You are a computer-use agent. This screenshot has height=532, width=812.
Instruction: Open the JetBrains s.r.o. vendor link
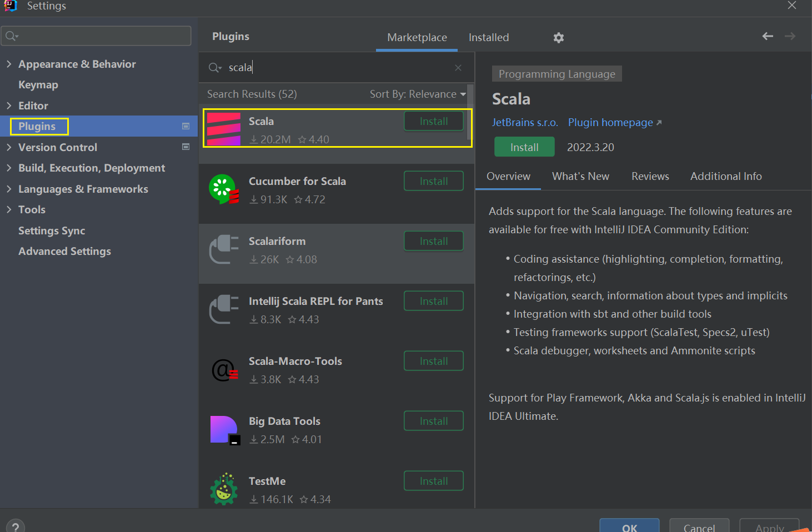click(525, 122)
